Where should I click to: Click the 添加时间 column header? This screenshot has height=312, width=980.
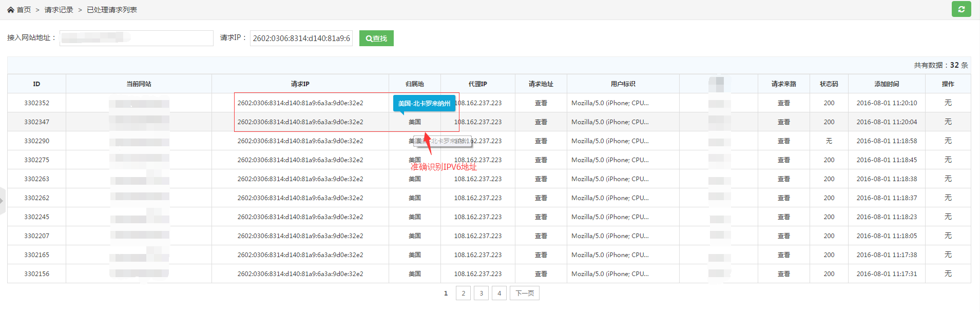pos(887,84)
